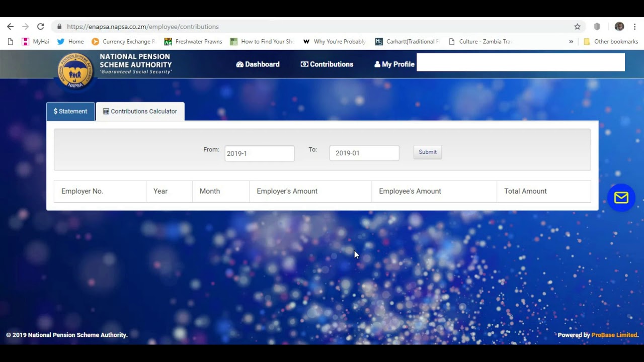The height and width of the screenshot is (362, 644).
Task: Open the Chrome profile avatar
Action: pos(619,27)
